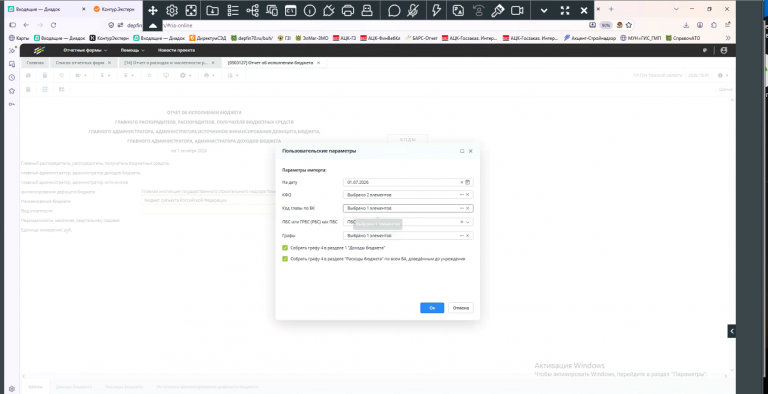
Task: Show remote system information icon
Action: coord(310,10)
